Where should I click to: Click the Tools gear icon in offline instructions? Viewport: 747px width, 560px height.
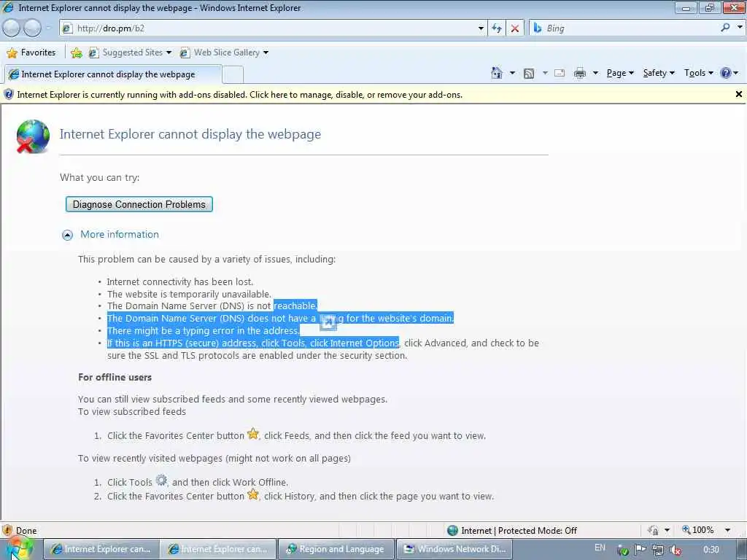(161, 480)
